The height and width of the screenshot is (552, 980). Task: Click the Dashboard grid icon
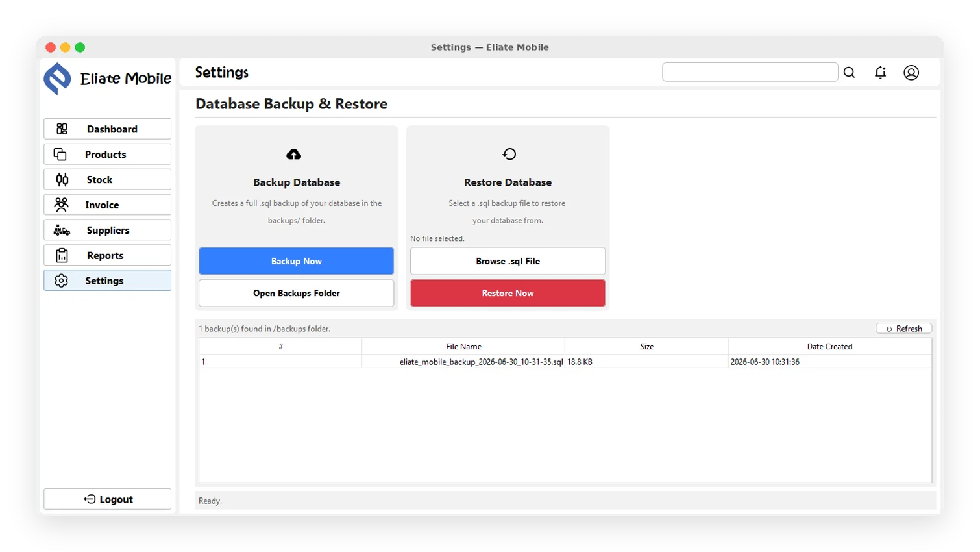(62, 129)
